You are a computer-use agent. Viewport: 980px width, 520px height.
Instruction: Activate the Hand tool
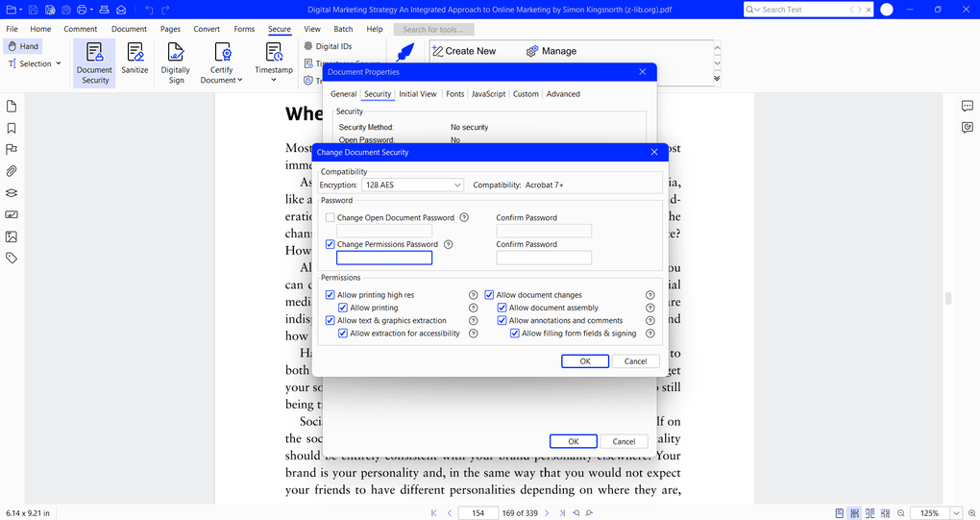[23, 46]
